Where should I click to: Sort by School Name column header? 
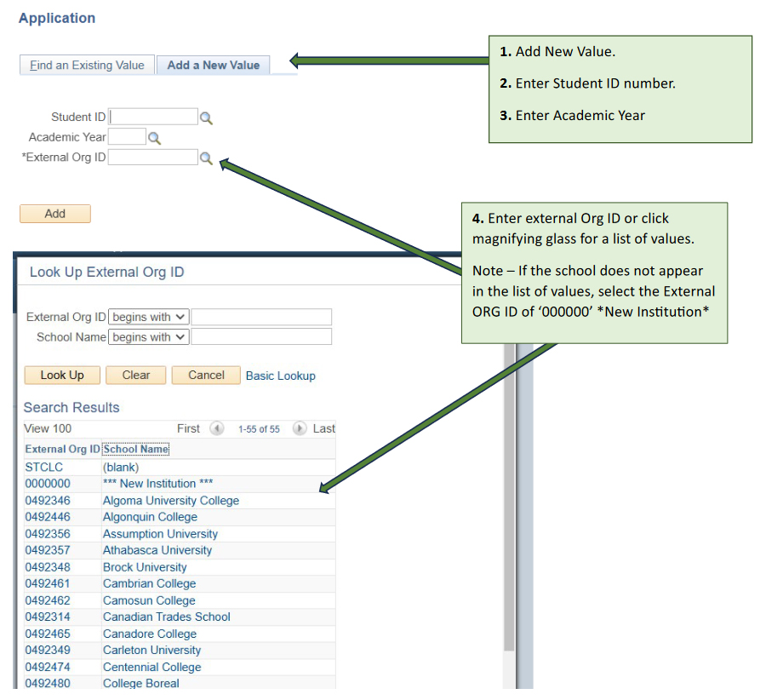135,449
